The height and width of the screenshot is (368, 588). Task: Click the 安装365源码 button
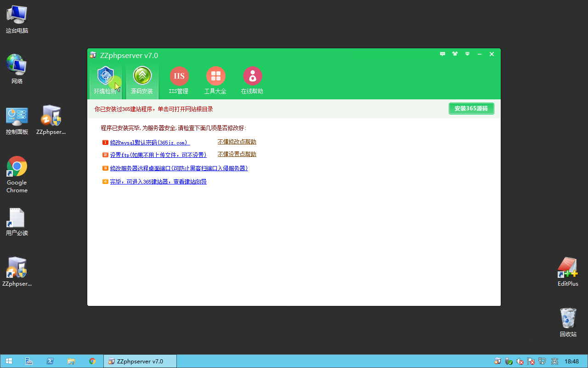click(x=471, y=109)
